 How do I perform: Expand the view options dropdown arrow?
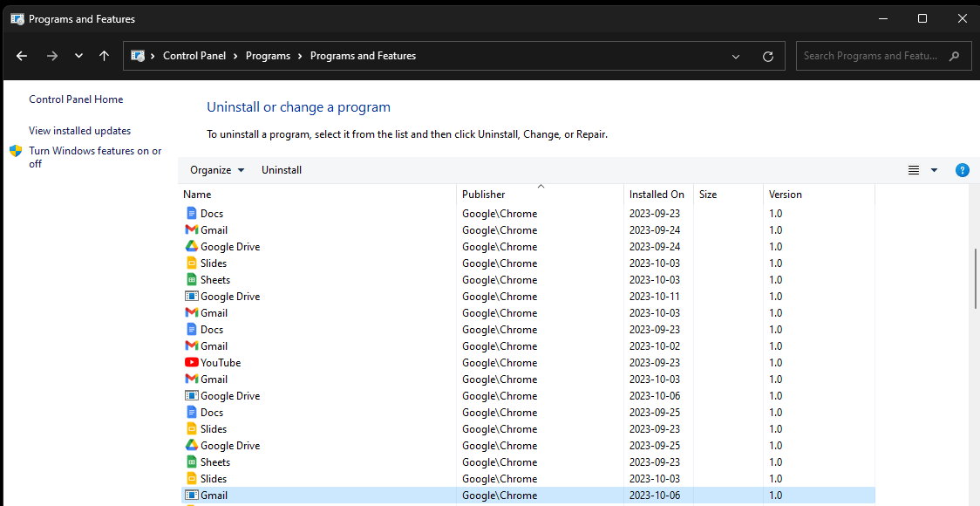pos(934,170)
